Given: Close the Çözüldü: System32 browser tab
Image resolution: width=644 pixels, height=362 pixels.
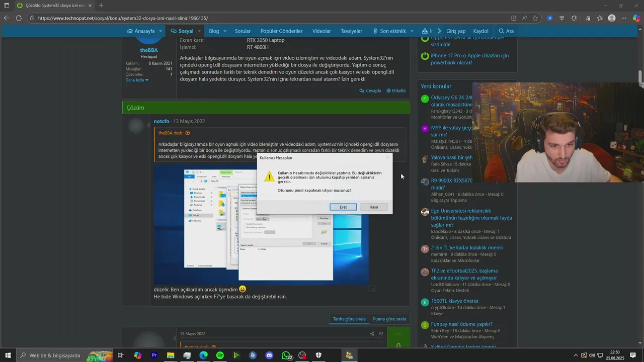Looking at the screenshot, I should pos(90,6).
